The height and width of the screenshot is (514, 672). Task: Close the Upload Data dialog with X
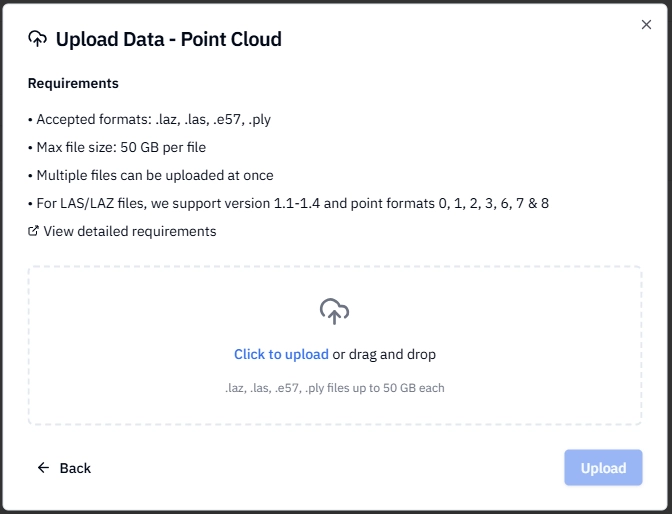point(646,24)
